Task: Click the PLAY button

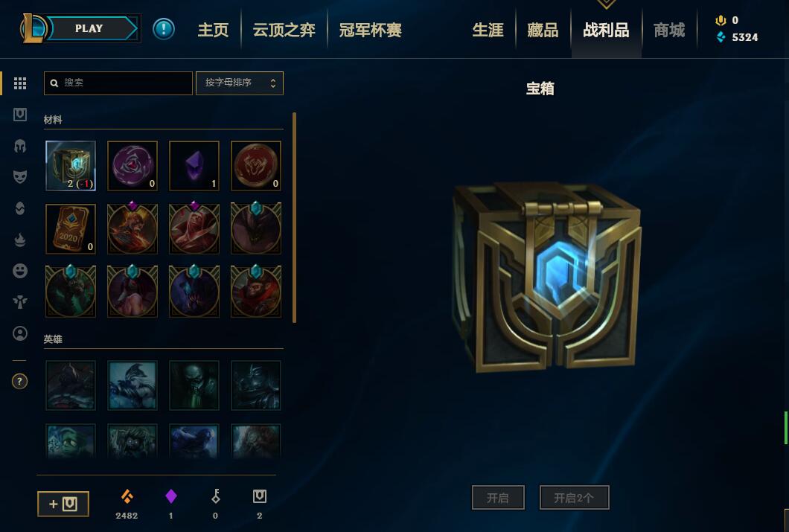Action: click(x=92, y=28)
